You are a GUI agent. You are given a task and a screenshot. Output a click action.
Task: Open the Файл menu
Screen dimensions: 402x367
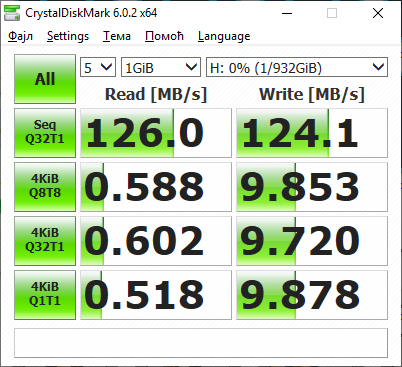pyautogui.click(x=20, y=36)
